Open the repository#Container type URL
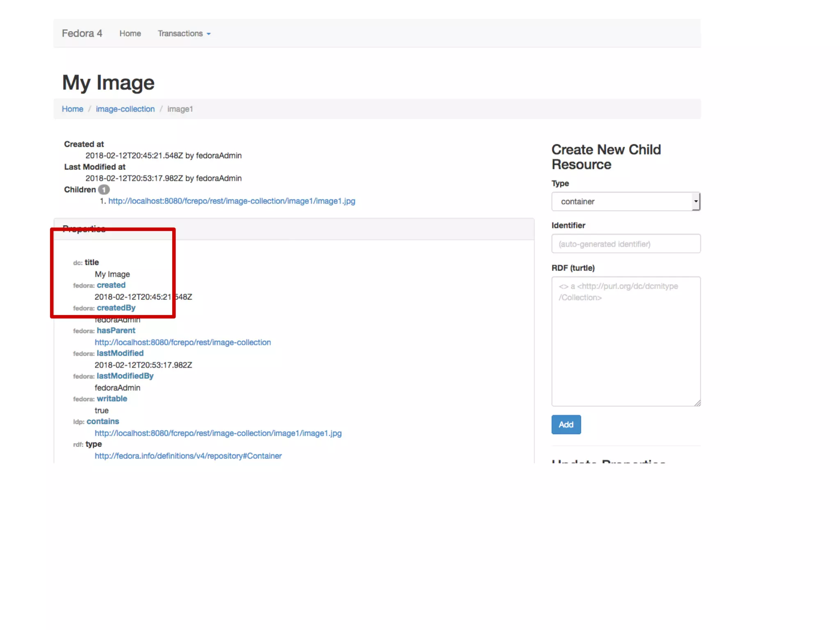This screenshot has width=840, height=630. click(x=188, y=456)
